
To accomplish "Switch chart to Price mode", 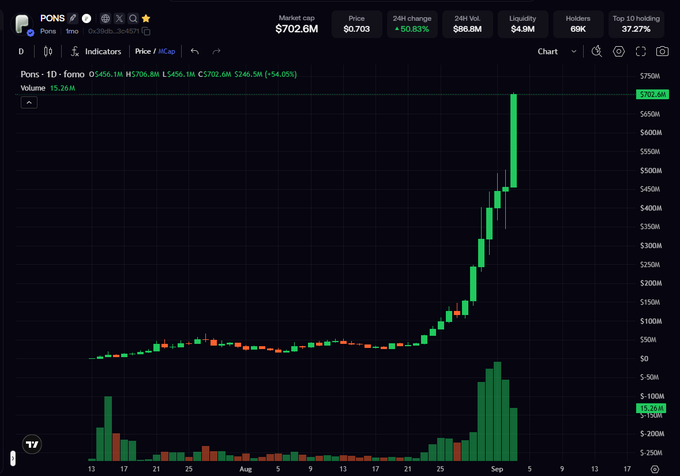I will [143, 51].
